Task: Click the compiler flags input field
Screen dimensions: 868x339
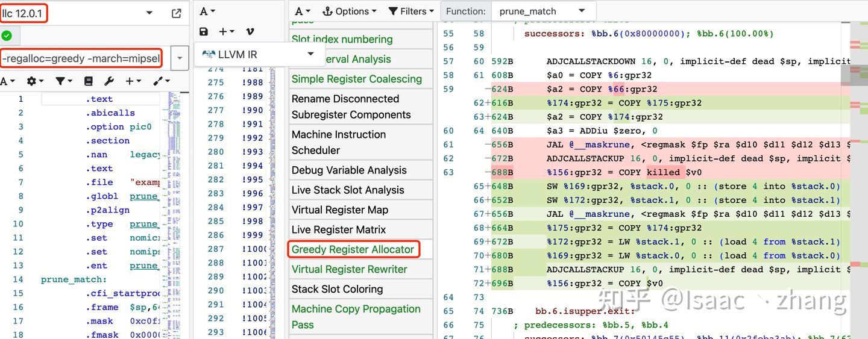Action: click(x=81, y=58)
